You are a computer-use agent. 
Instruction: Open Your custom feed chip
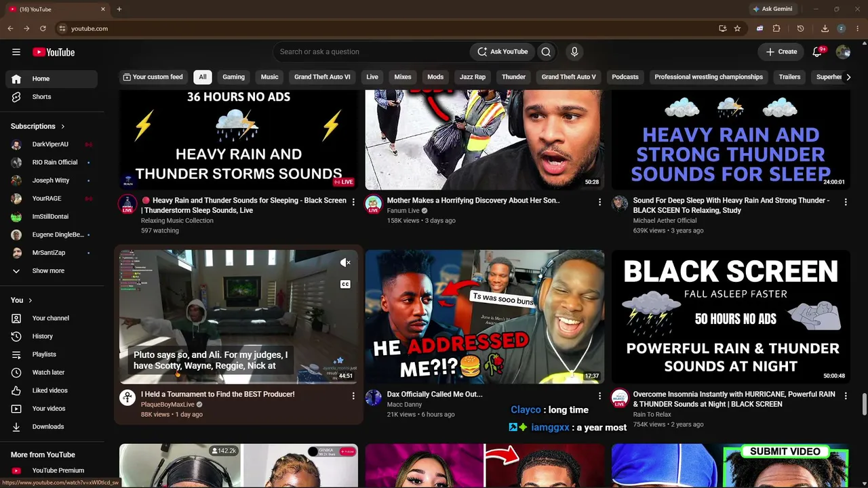(153, 77)
